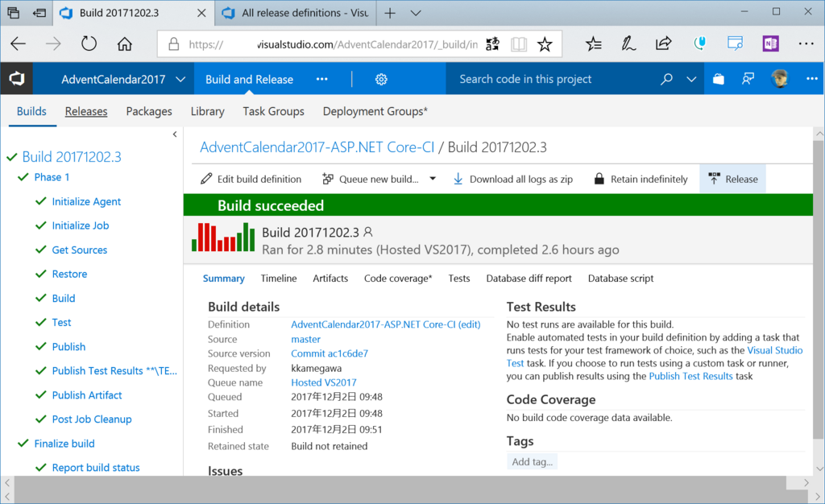Open Hosted VS2017 queue link

click(324, 382)
